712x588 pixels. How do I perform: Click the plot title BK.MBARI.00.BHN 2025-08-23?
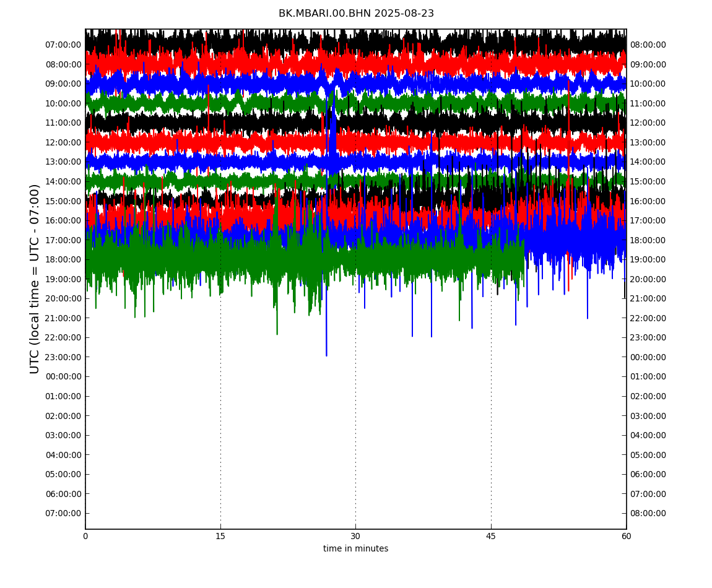pos(356,14)
